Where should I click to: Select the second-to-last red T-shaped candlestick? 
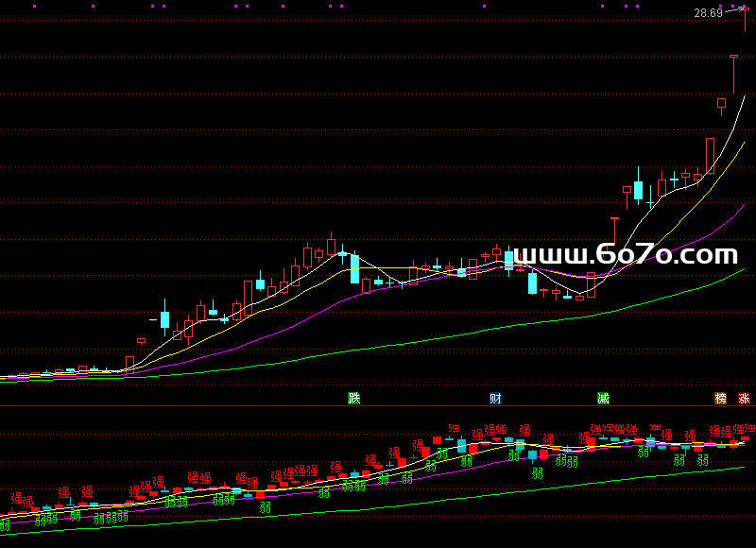[733, 74]
